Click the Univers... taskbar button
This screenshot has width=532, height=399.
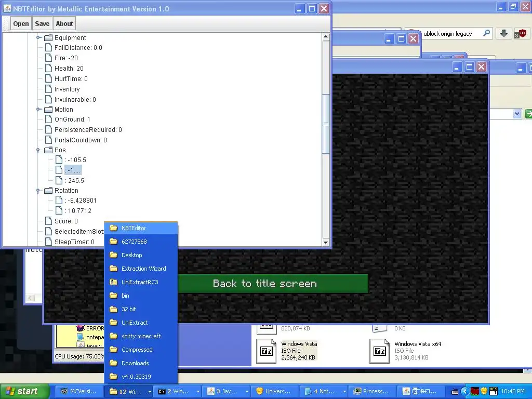click(x=275, y=392)
